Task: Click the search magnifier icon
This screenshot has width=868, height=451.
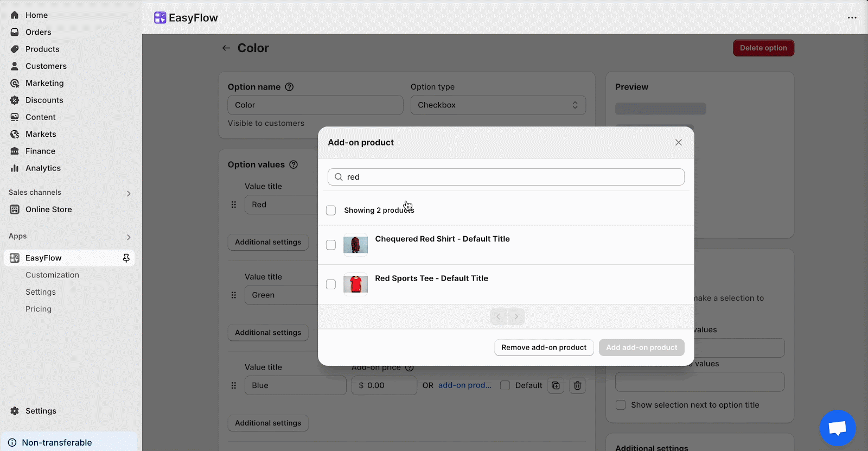Action: pyautogui.click(x=339, y=177)
